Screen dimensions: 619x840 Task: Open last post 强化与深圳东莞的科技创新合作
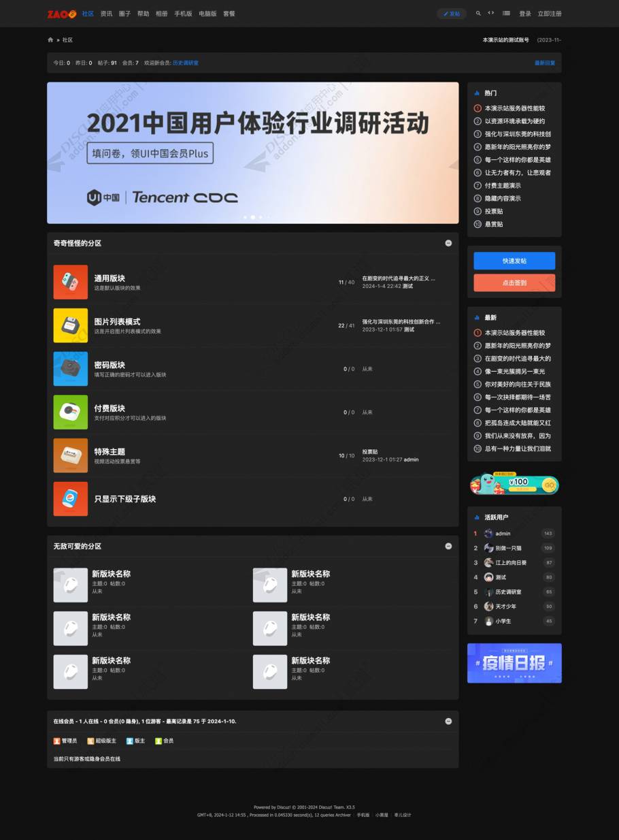[x=401, y=321]
